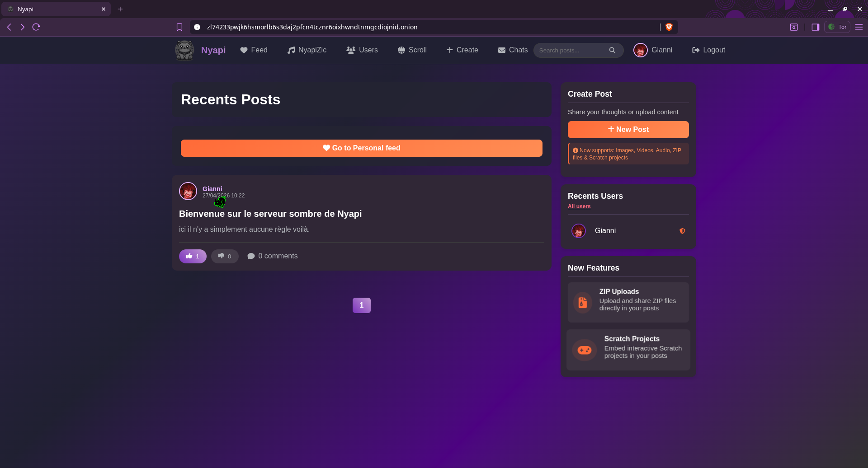Click Go to Personal feed button
This screenshot has width=868, height=468.
pos(362,148)
